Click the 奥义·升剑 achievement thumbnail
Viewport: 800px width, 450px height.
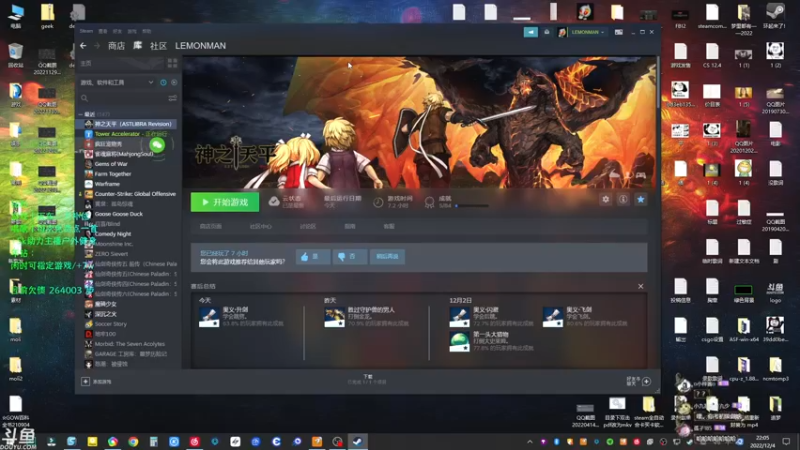click(209, 317)
